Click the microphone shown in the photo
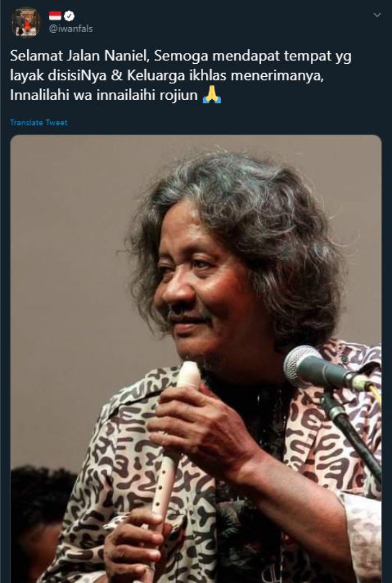The height and width of the screenshot is (583, 392). point(327,368)
